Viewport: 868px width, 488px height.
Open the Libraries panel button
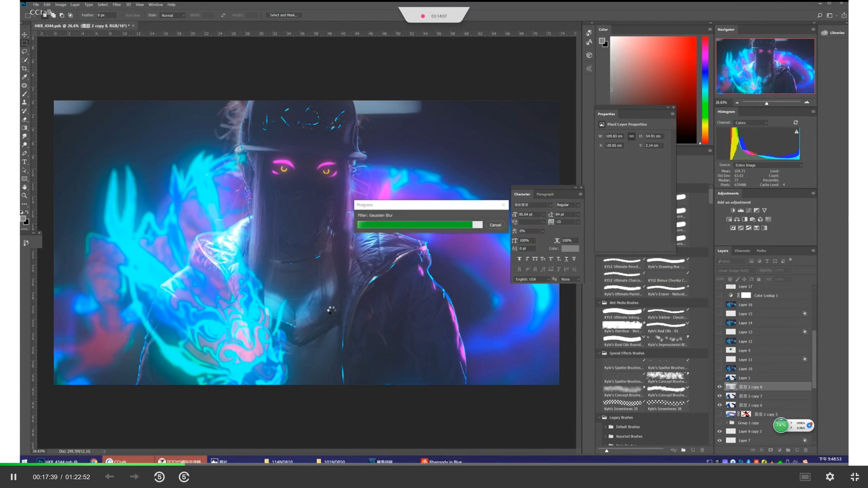(833, 33)
